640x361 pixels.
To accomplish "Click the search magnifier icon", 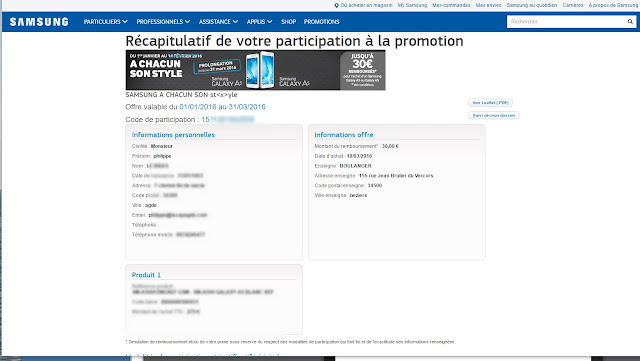I will coord(630,22).
